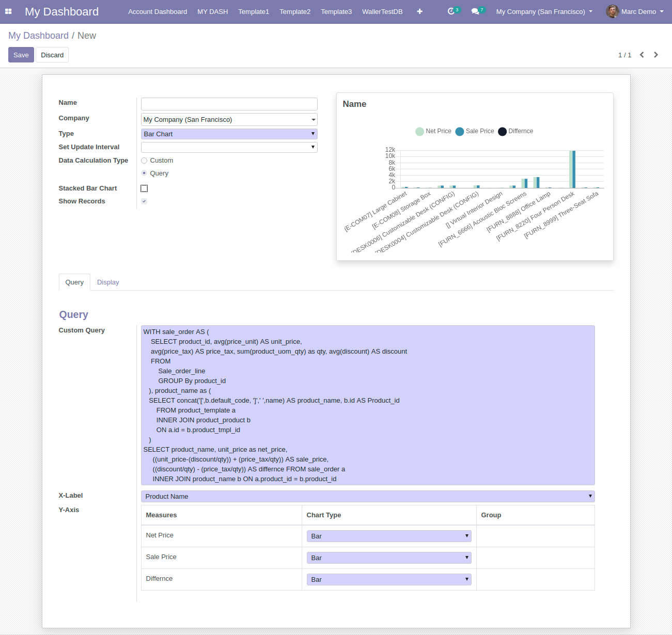672x635 pixels.
Task: Open the Account Dashboard menu
Action: tap(158, 11)
